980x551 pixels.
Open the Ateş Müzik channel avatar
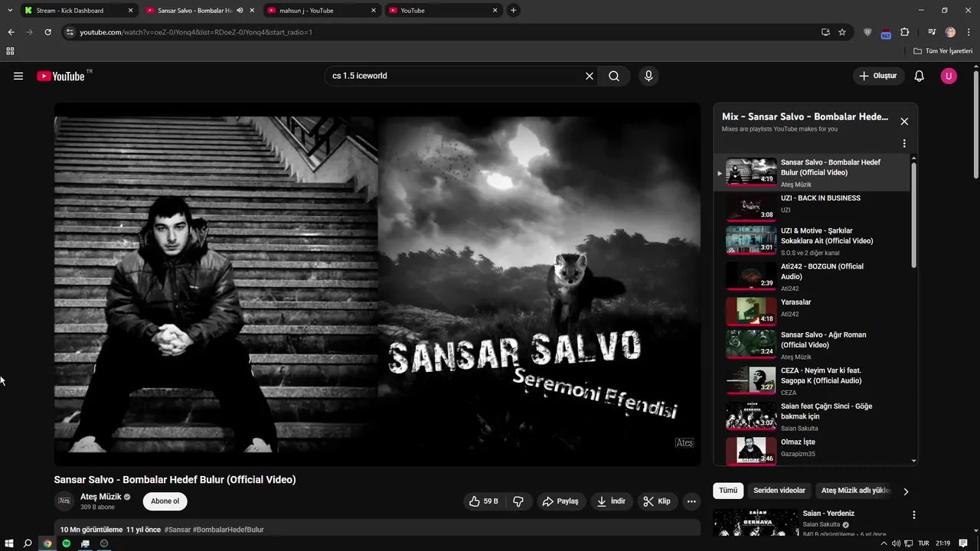click(x=64, y=500)
